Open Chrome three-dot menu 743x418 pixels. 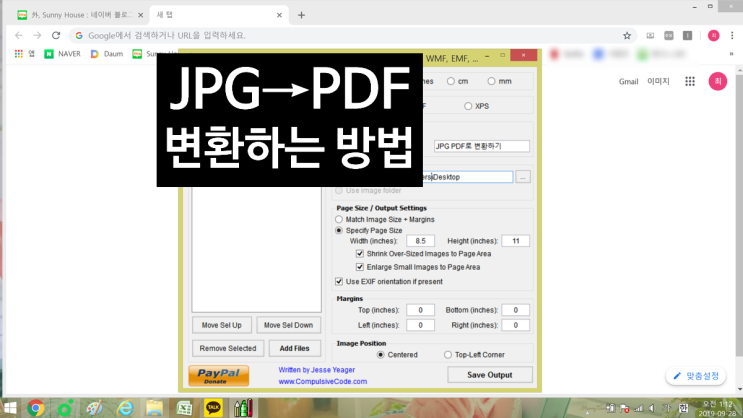coord(732,36)
